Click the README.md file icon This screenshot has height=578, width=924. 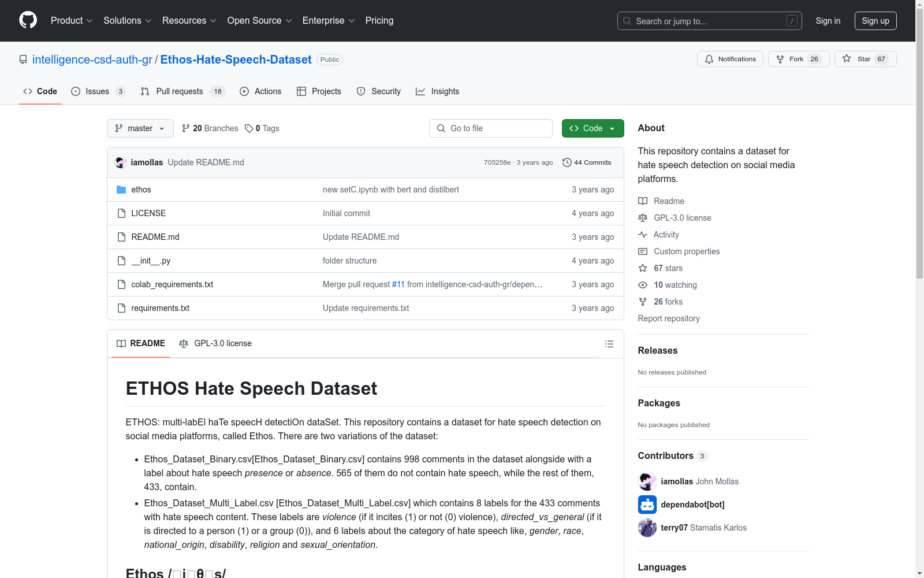121,237
